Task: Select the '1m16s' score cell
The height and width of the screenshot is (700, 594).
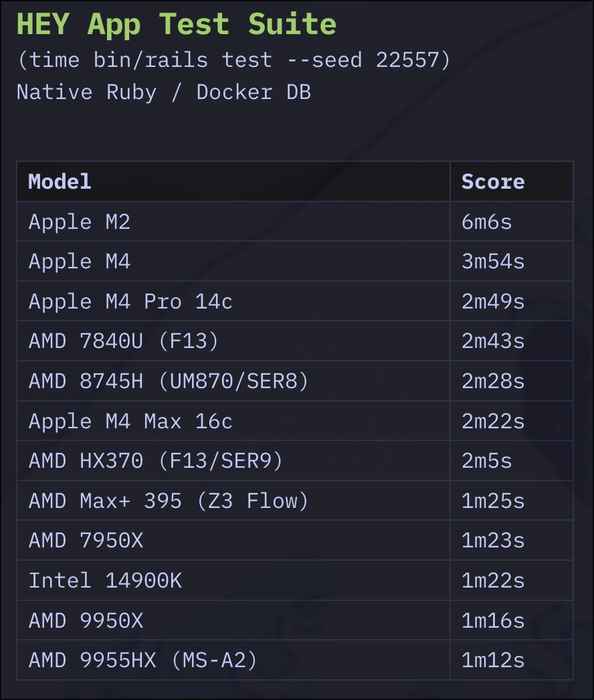Action: (512, 620)
